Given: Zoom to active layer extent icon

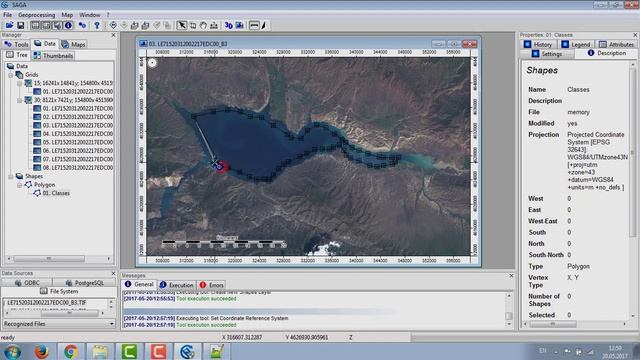Looking at the screenshot, I should pyautogui.click(x=145, y=25).
